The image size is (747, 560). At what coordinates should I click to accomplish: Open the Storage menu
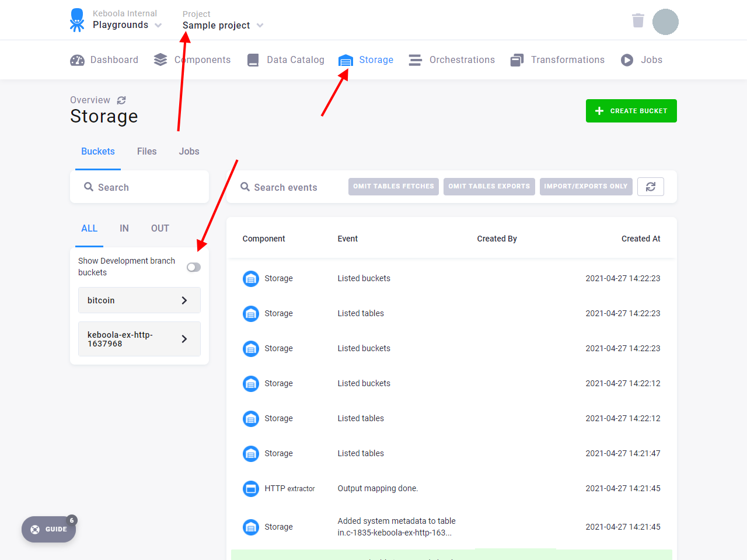[x=366, y=60]
